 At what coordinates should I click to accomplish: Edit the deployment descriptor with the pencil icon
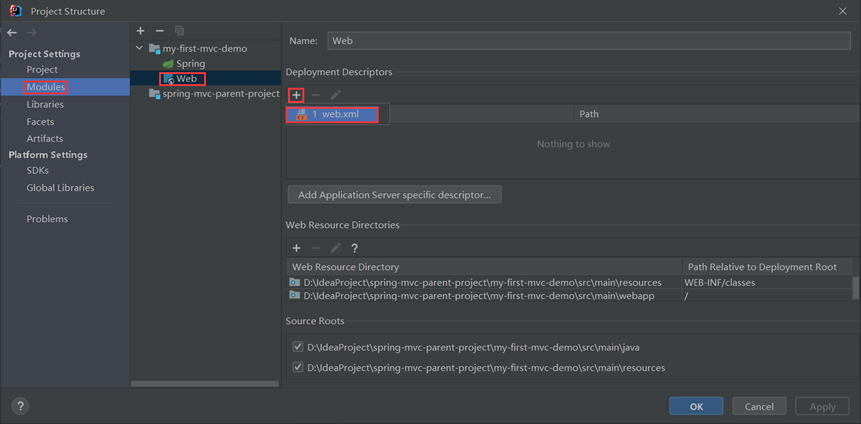point(336,95)
